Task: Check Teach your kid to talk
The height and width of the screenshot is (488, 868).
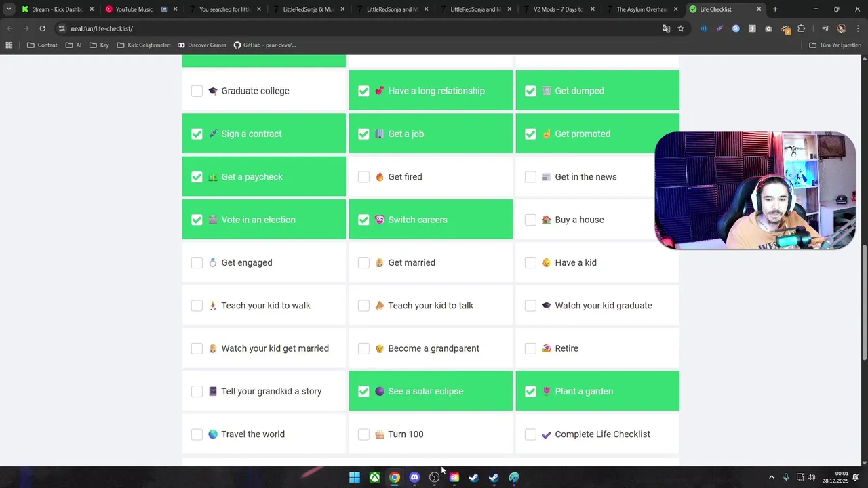Action: click(363, 306)
